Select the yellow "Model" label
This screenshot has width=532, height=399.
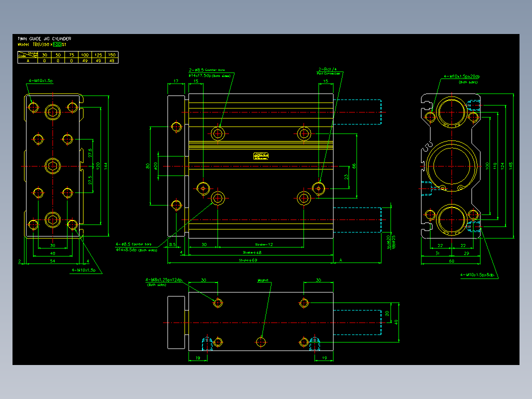(x=23, y=44)
